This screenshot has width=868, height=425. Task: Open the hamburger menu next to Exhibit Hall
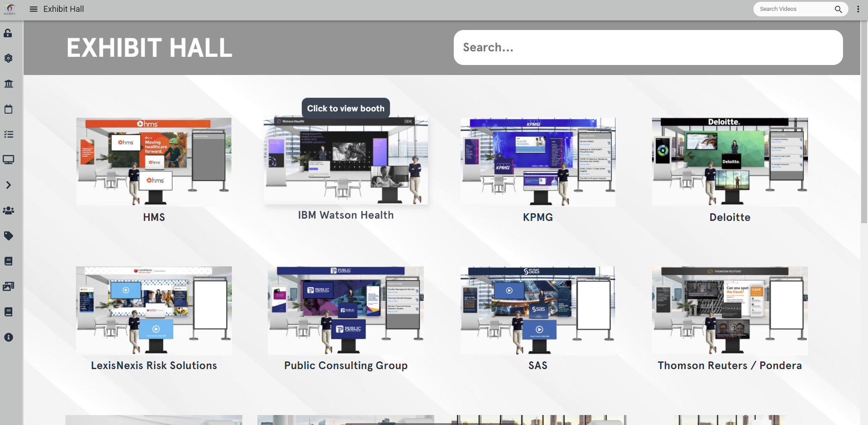33,9
